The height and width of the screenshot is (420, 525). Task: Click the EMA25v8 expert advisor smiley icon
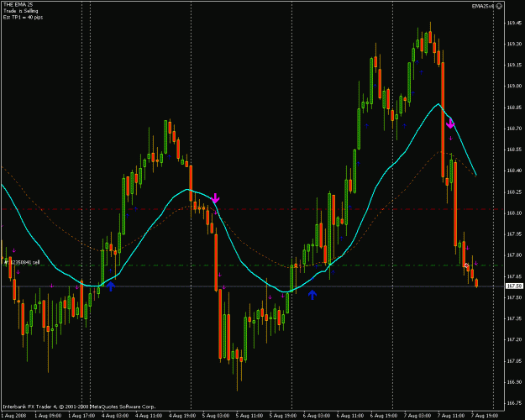coord(499,6)
